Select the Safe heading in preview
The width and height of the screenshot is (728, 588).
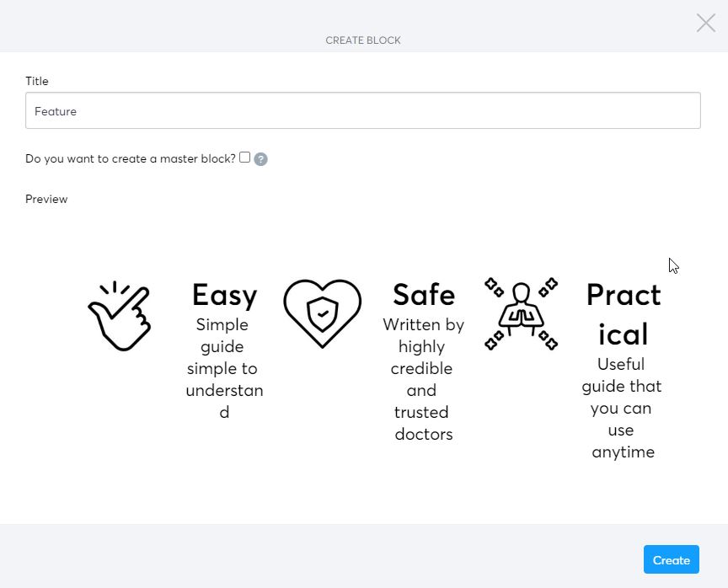pos(424,295)
